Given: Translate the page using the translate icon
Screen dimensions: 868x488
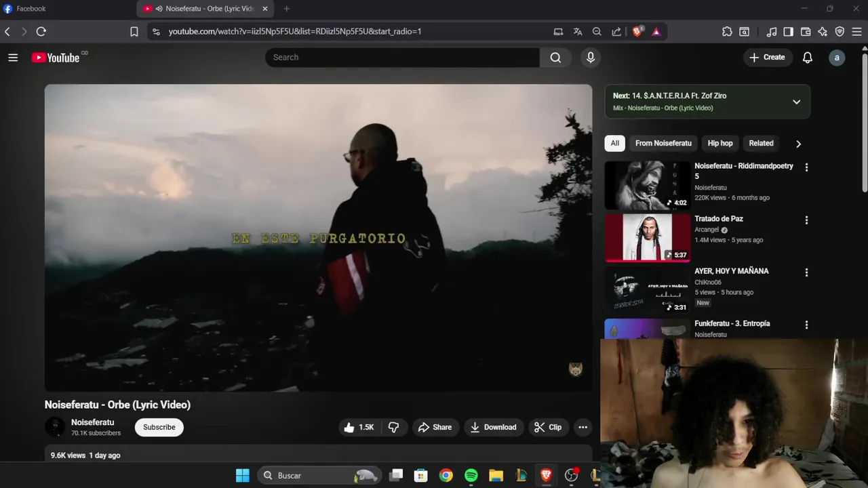Looking at the screenshot, I should click(x=578, y=31).
